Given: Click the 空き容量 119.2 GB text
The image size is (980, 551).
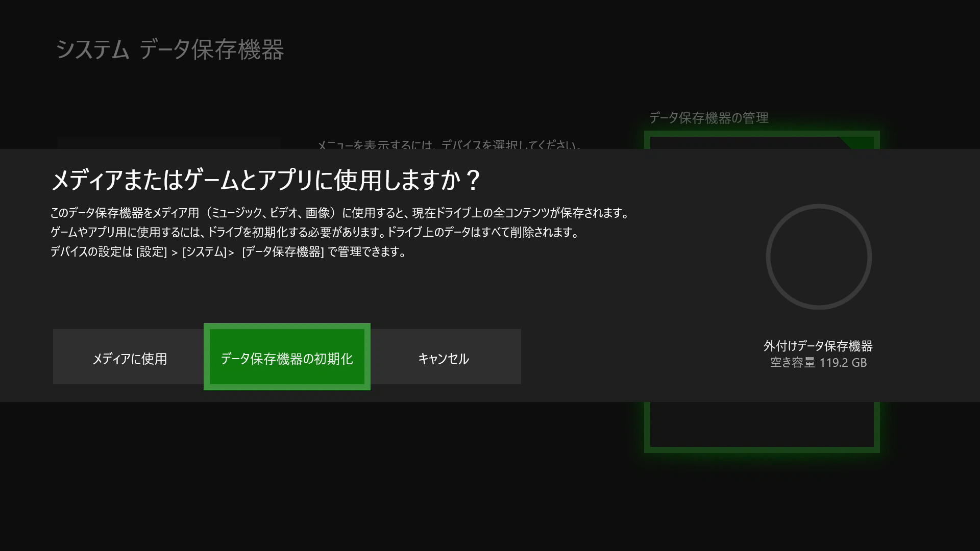Looking at the screenshot, I should pos(818,363).
